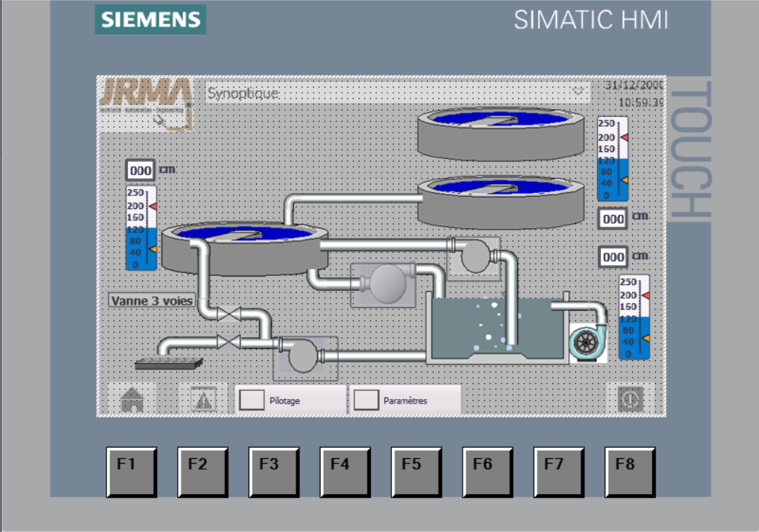Click the F7 function key
This screenshot has height=532, width=759.
point(558,472)
